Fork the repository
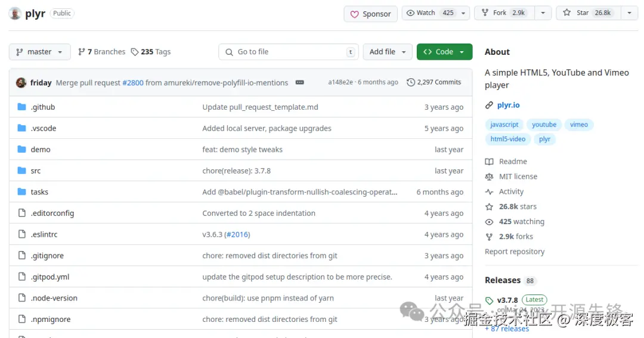 pyautogui.click(x=504, y=13)
